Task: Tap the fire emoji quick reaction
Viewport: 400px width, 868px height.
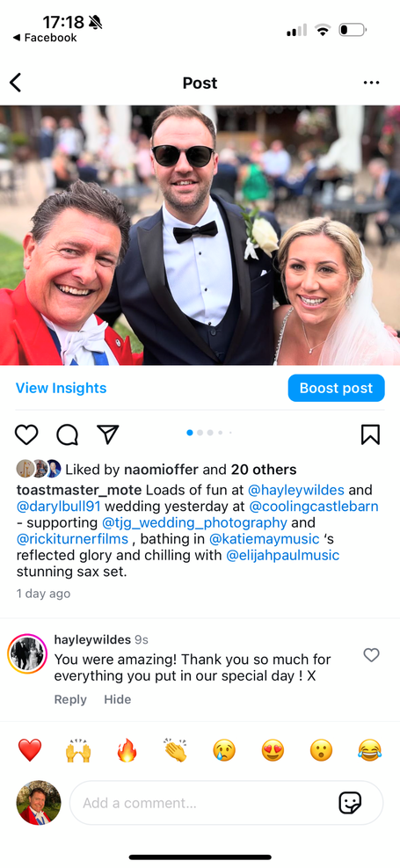Action: [127, 751]
